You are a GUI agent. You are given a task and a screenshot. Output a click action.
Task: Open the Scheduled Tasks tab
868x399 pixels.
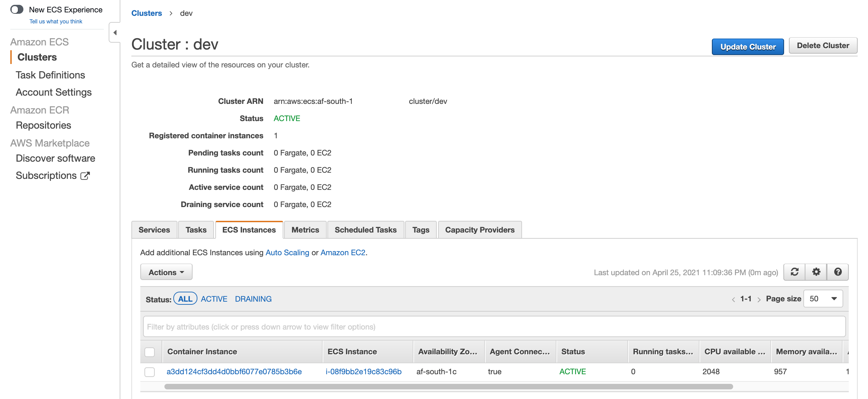366,230
